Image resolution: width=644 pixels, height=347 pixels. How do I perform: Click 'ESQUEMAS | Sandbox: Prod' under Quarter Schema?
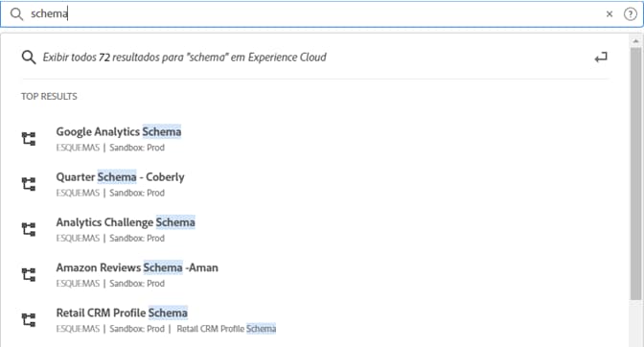tap(110, 193)
